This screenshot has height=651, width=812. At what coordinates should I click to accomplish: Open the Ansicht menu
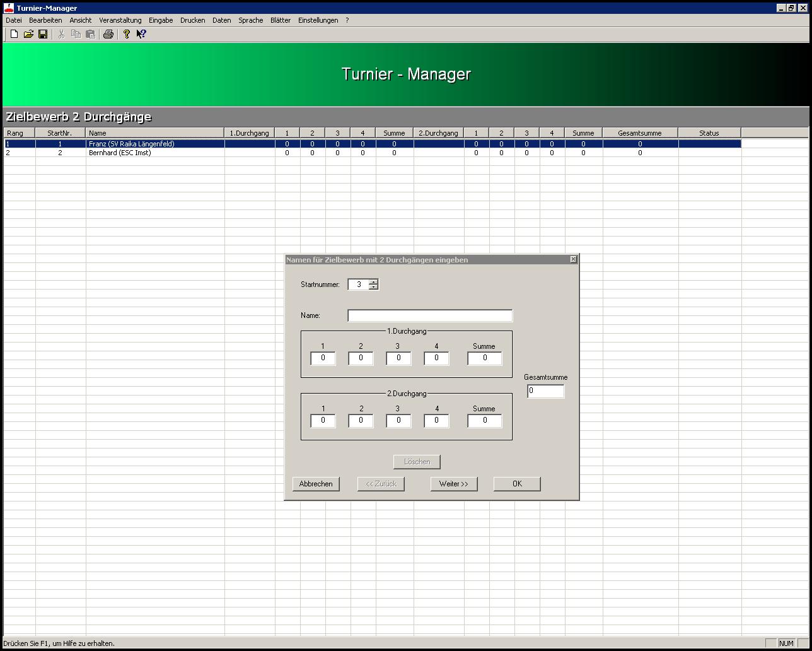pyautogui.click(x=81, y=20)
